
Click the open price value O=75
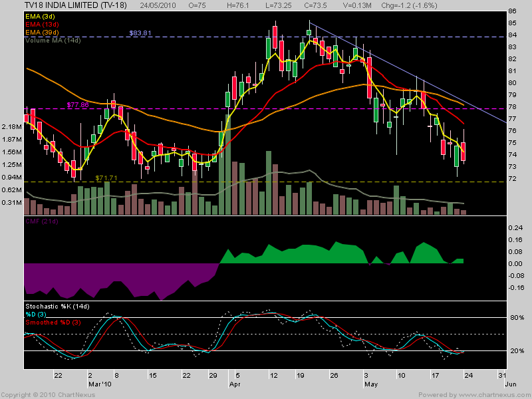(197, 5)
